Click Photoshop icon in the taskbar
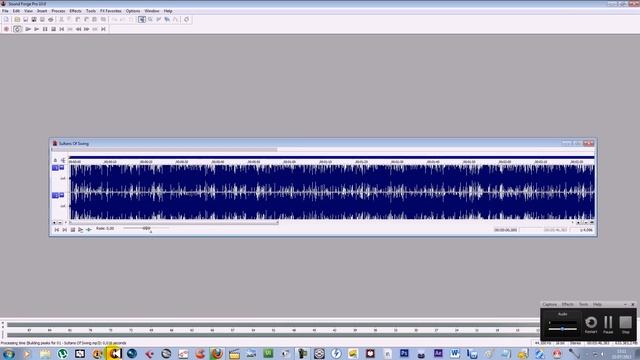 [x=404, y=353]
